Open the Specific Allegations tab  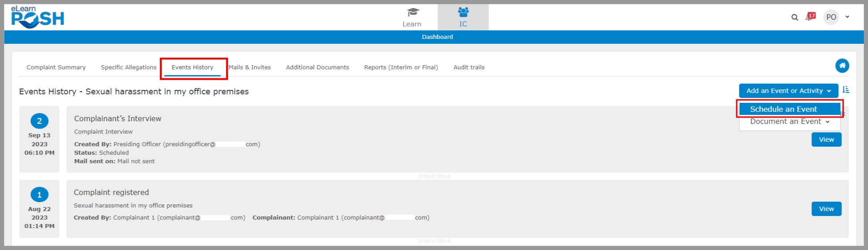pyautogui.click(x=129, y=68)
